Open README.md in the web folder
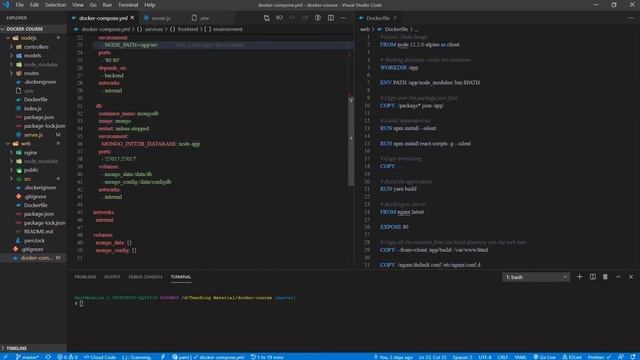The width and height of the screenshot is (640, 360). [33, 231]
